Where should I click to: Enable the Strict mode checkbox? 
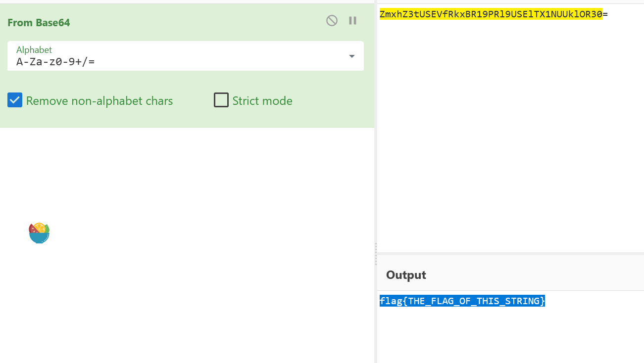221,100
